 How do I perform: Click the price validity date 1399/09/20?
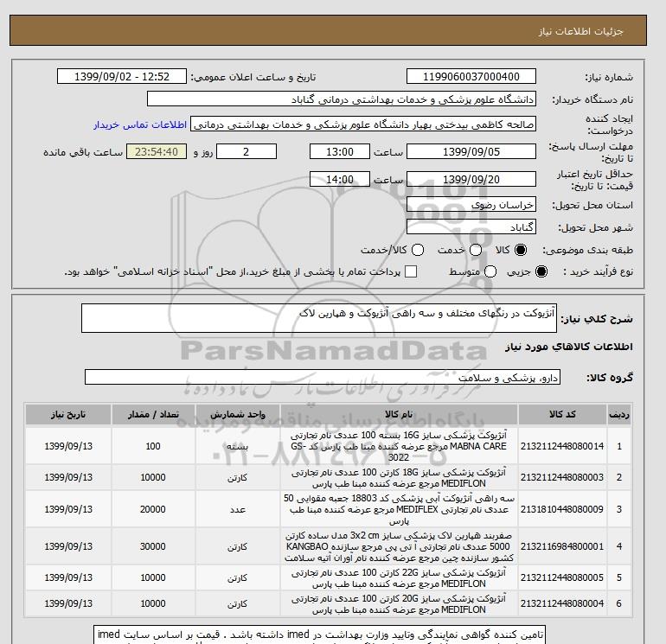(x=471, y=179)
